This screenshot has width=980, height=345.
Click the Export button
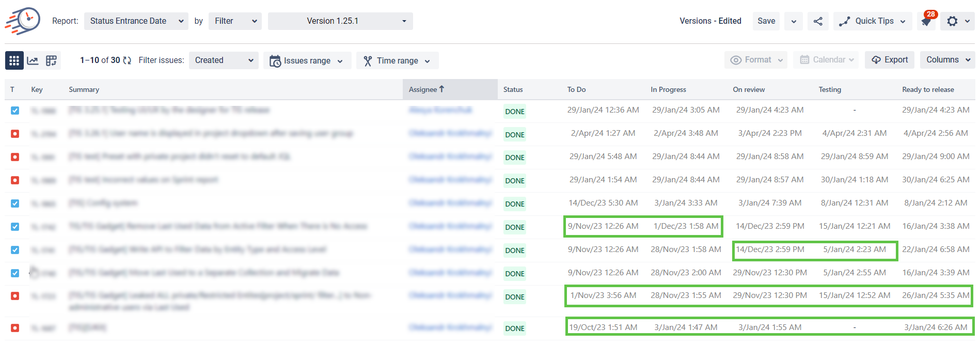(x=890, y=60)
